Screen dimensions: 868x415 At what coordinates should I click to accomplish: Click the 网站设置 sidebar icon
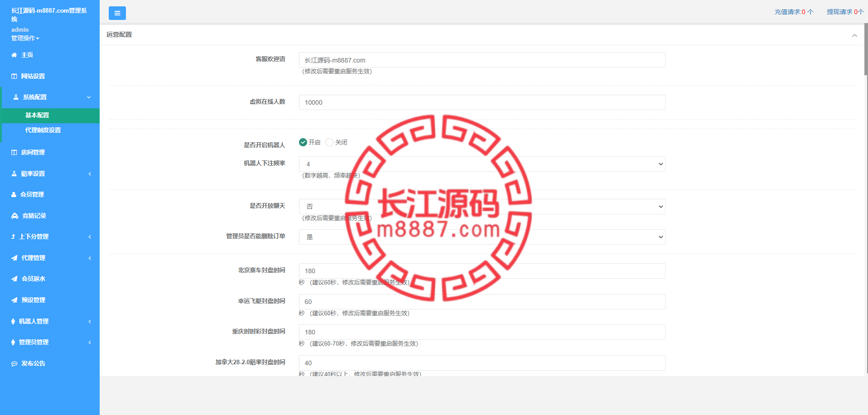(x=14, y=76)
